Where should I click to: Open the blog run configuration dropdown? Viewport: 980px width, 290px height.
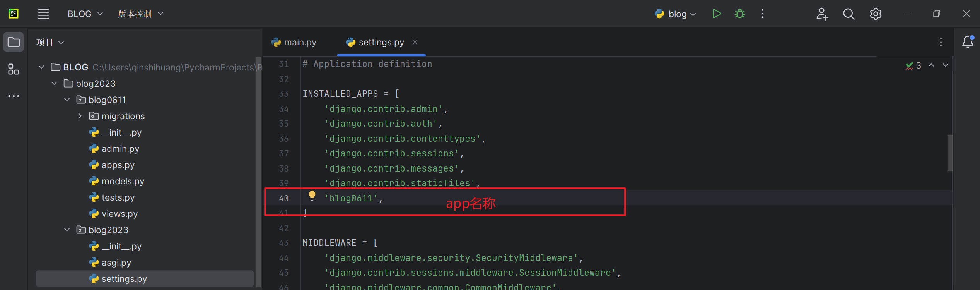[675, 14]
